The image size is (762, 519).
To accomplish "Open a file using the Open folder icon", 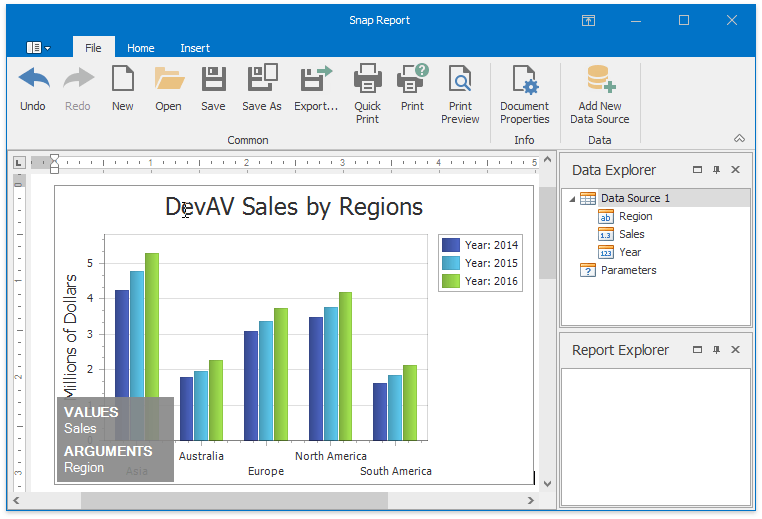I will coord(168,79).
